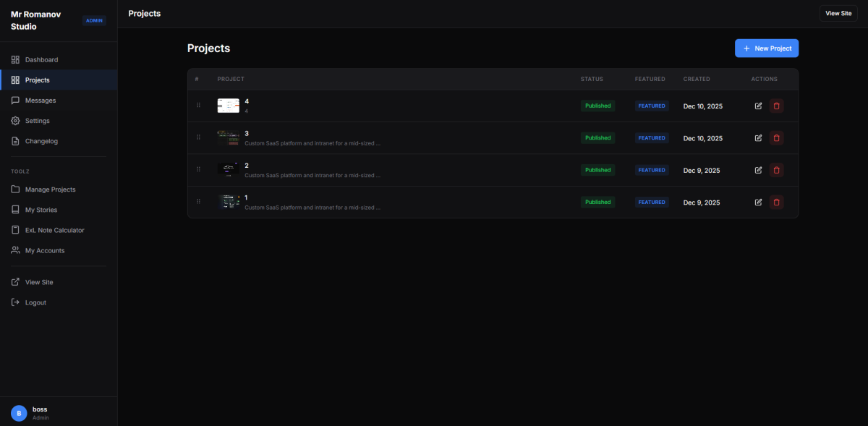Click the boss user avatar
This screenshot has height=426, width=868.
(x=19, y=413)
